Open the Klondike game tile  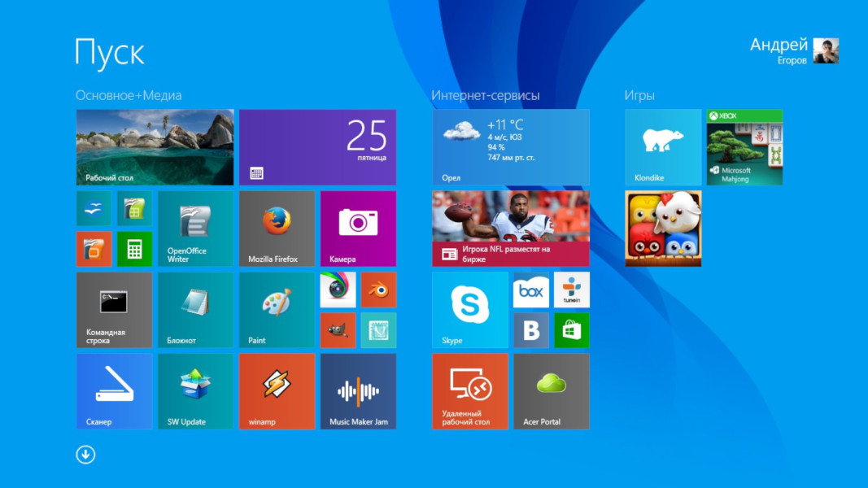tap(663, 147)
